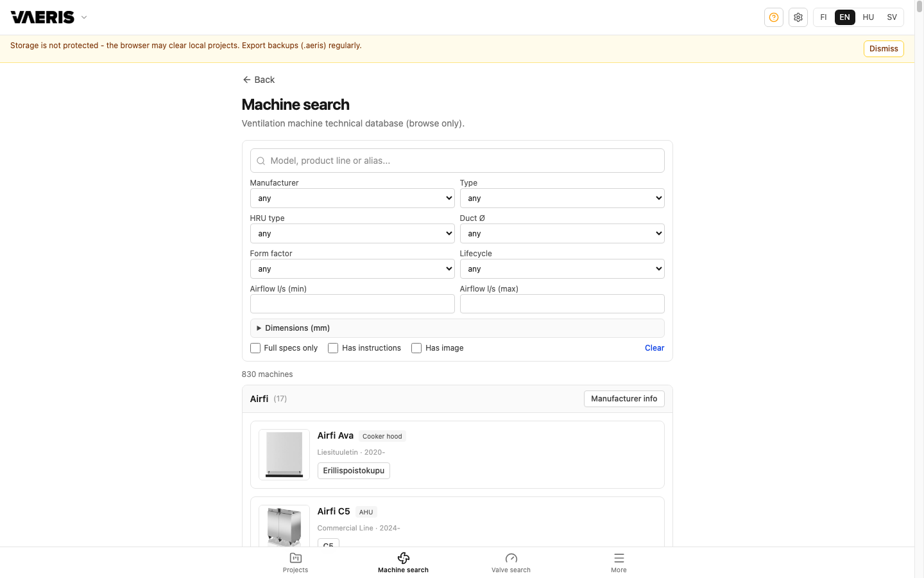Expand the Dimensions (mm) section

coord(458,328)
